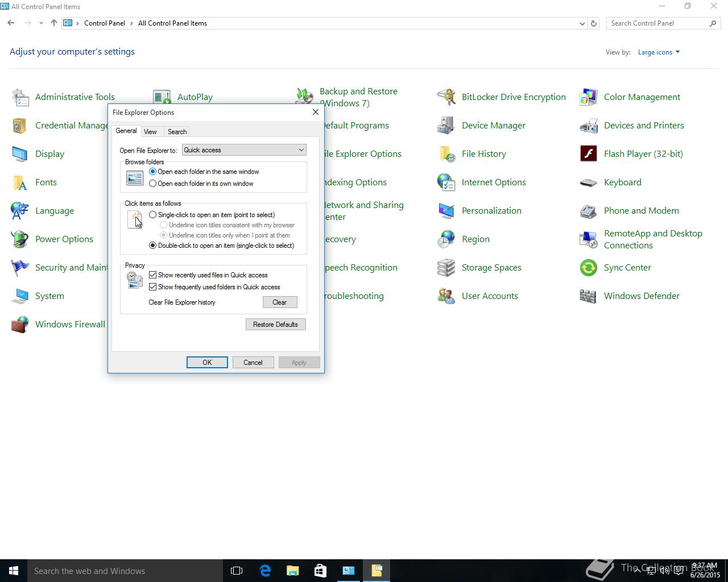Image resolution: width=728 pixels, height=582 pixels.
Task: Confirm dialog with OK button
Action: [207, 363]
